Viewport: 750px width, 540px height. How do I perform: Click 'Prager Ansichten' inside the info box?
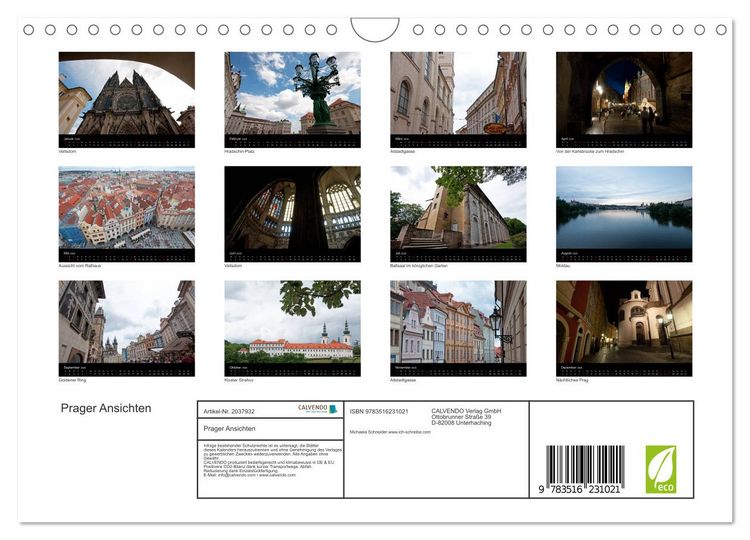point(230,429)
